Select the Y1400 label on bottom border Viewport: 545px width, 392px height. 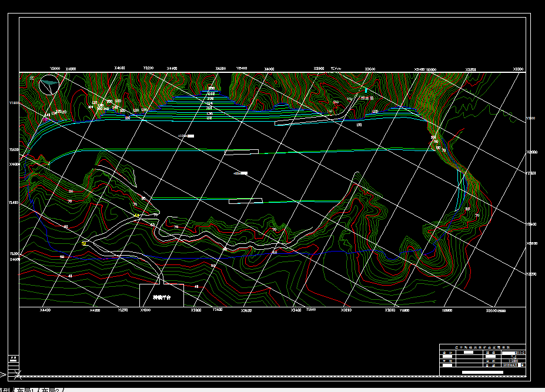tap(217, 310)
